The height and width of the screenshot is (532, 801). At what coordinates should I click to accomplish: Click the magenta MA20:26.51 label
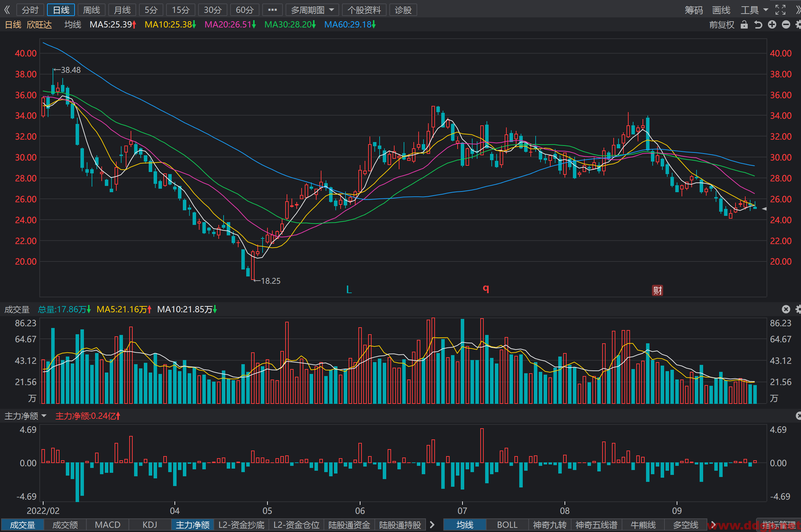tap(230, 25)
